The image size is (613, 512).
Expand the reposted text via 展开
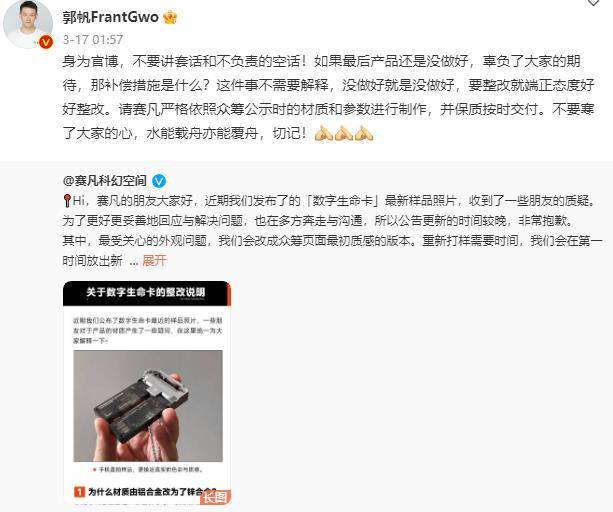pyautogui.click(x=154, y=260)
